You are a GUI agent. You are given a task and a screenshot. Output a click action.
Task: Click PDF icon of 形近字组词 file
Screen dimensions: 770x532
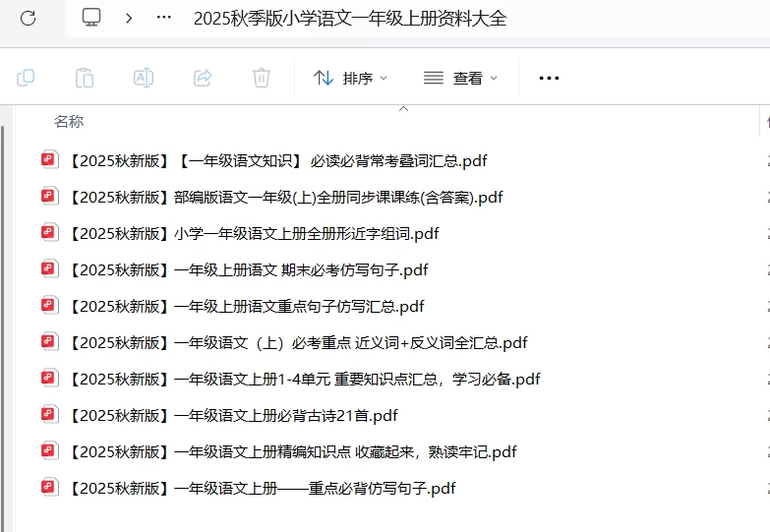pos(49,232)
